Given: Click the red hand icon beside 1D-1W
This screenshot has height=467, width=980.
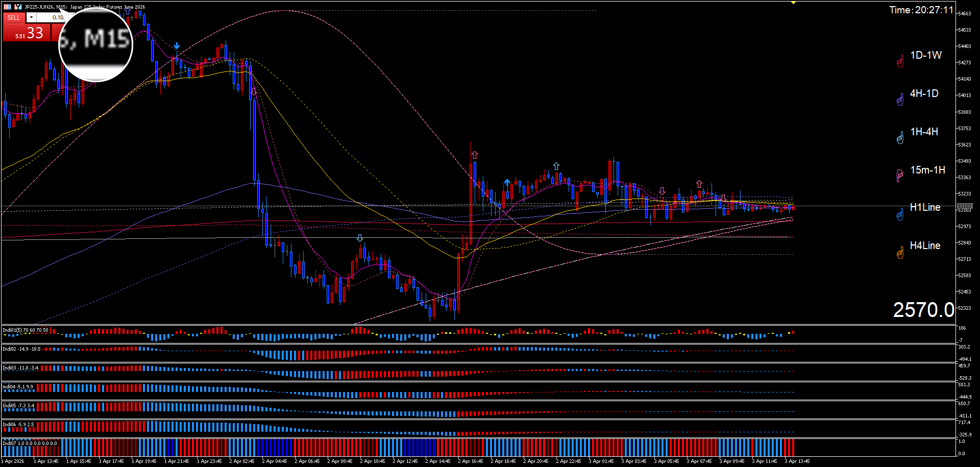Looking at the screenshot, I should click(x=900, y=62).
